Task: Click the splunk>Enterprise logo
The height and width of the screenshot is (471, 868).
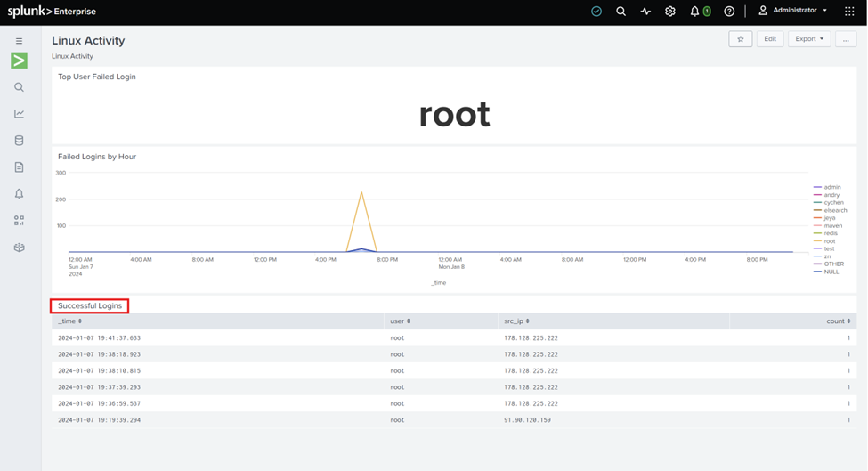Action: click(52, 11)
